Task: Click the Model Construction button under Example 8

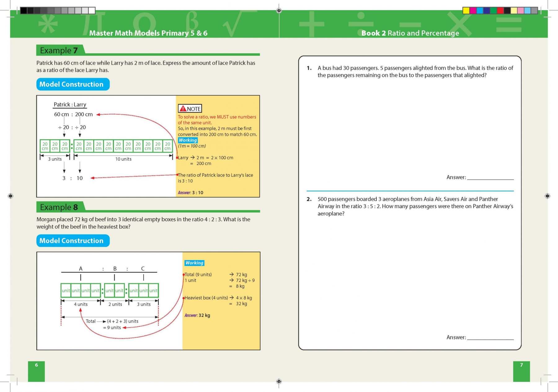Action: [x=73, y=241]
